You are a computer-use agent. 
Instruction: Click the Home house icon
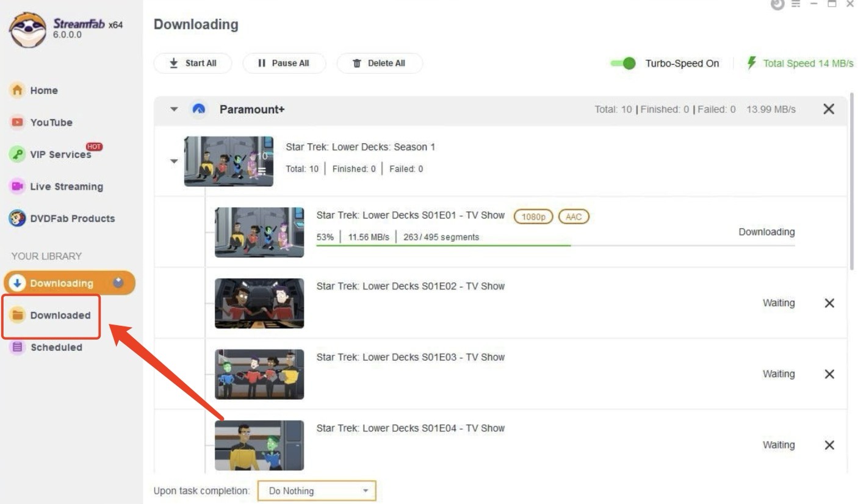point(18,90)
